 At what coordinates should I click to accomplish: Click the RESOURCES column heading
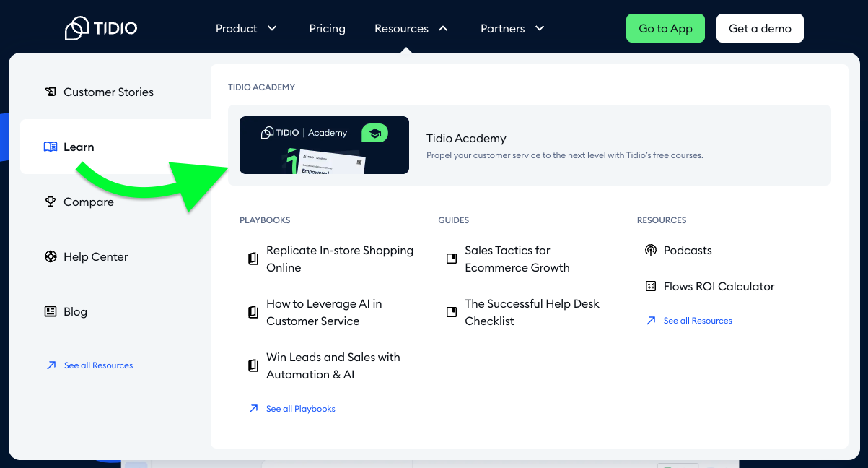tap(662, 220)
